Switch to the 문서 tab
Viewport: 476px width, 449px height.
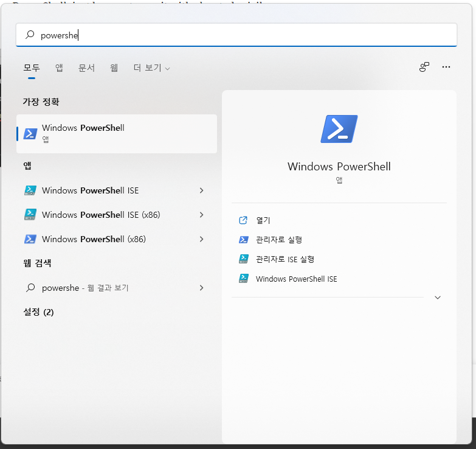point(86,68)
